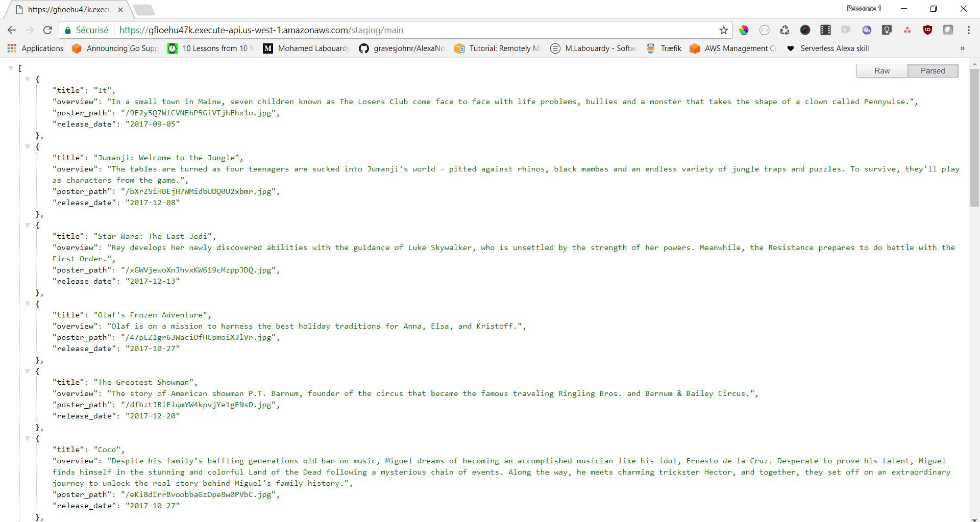Click the scrollbar up arrow
This screenshot has width=980, height=522.
click(974, 64)
